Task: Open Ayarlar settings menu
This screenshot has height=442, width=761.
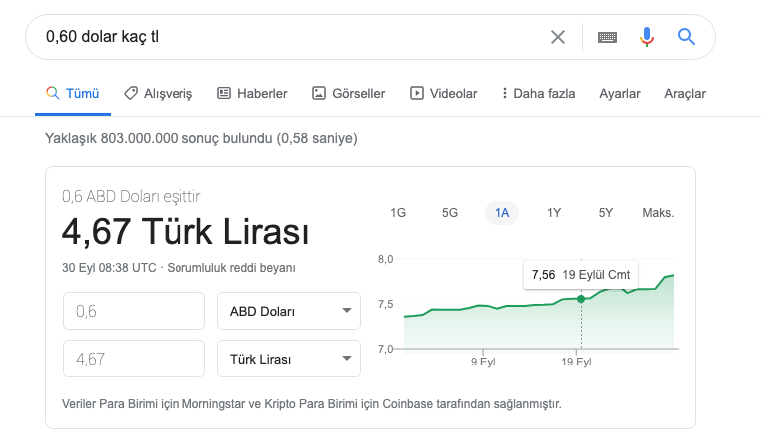Action: click(x=620, y=94)
